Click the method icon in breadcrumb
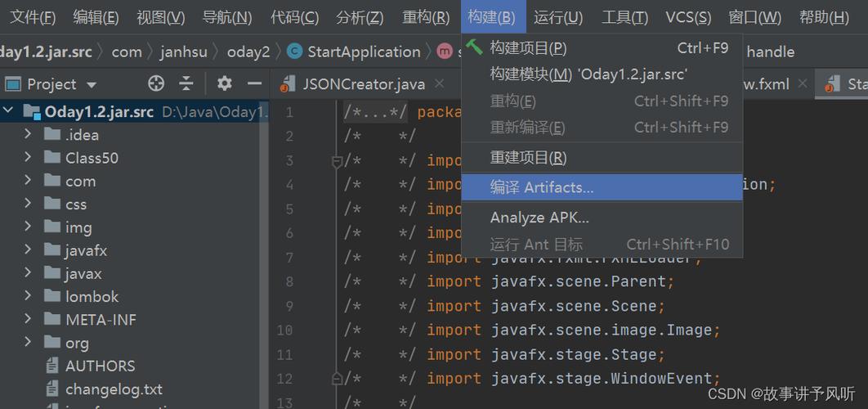The width and height of the screenshot is (868, 409). pyautogui.click(x=445, y=52)
